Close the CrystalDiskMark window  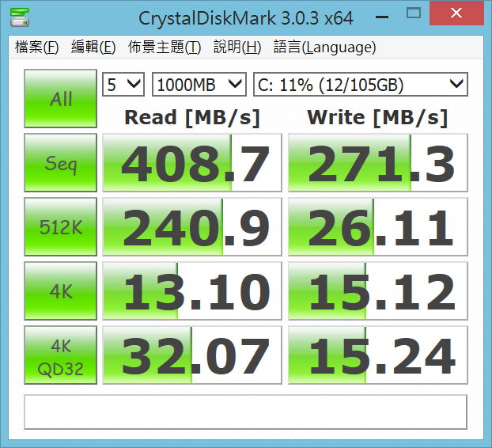coord(456,13)
